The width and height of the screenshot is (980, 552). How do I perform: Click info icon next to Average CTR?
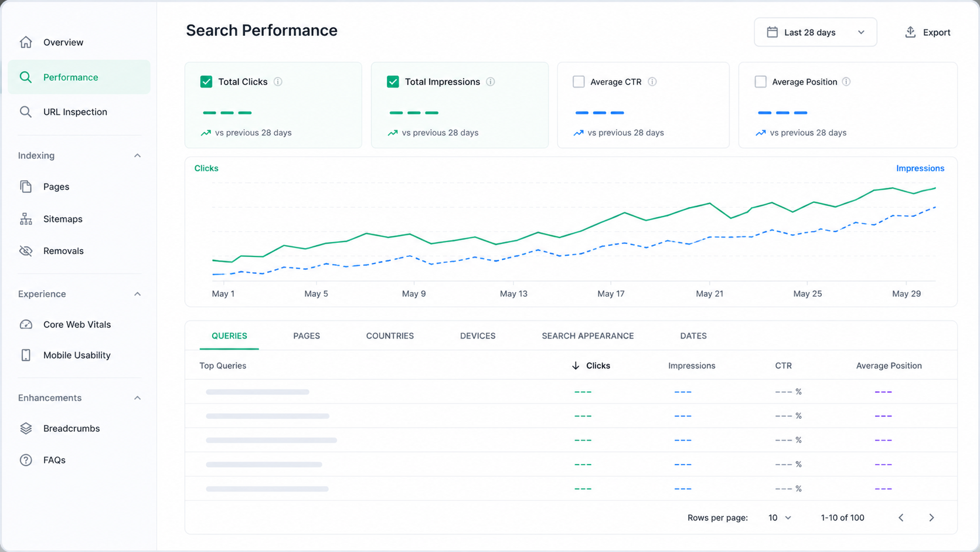[x=652, y=82]
